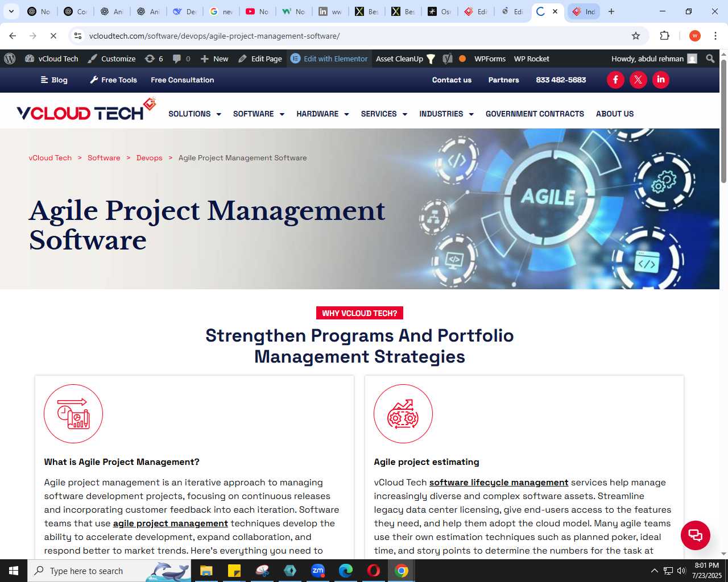This screenshot has height=582, width=728.
Task: Open Chrome three-dot menu
Action: click(715, 36)
